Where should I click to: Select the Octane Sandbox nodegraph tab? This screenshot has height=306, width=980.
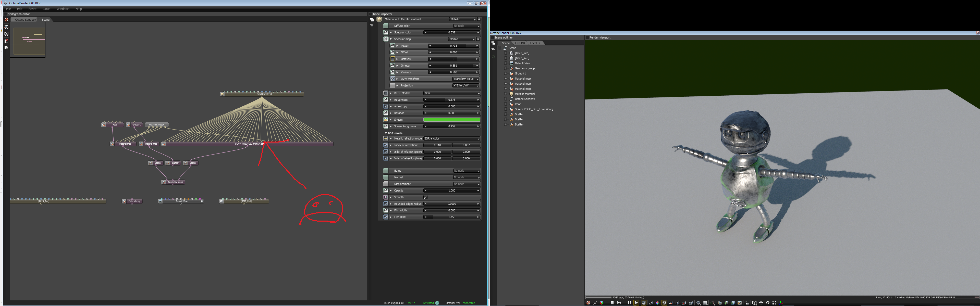(x=26, y=20)
